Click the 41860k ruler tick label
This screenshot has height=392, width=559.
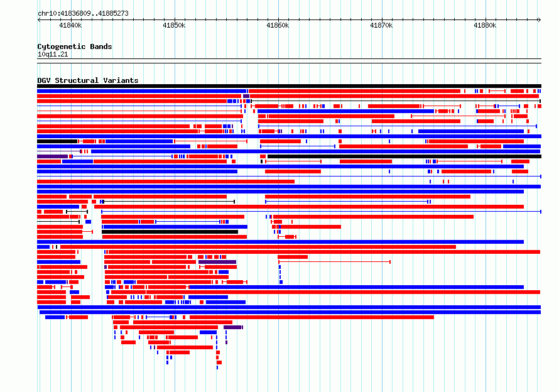(x=278, y=25)
